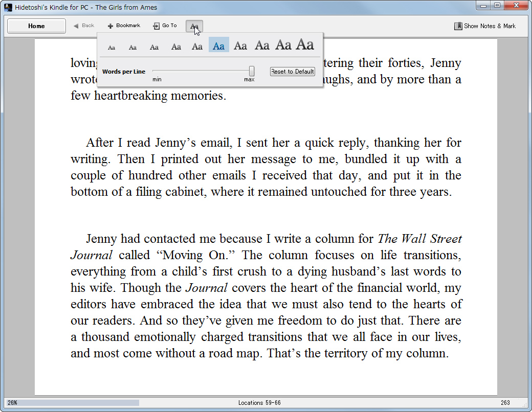Pick the seventh Aa font size option
Viewport: 532px width, 412px height.
pos(240,45)
